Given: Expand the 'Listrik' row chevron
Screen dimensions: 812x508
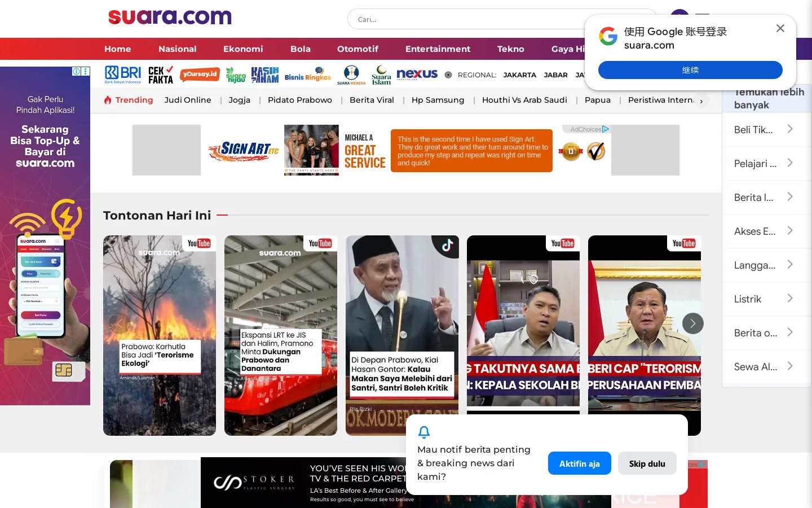Looking at the screenshot, I should coord(790,299).
